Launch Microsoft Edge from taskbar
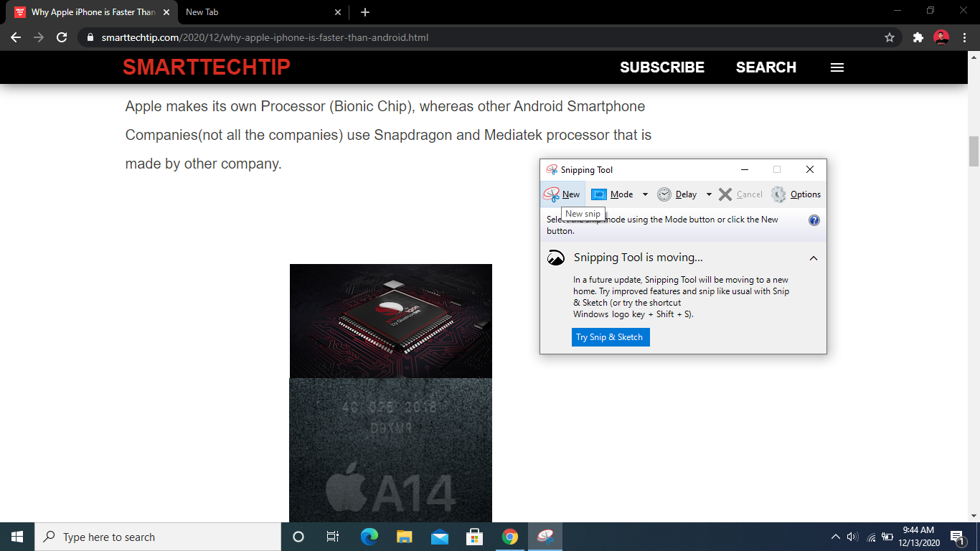Viewport: 980px width, 551px height. pos(369,537)
